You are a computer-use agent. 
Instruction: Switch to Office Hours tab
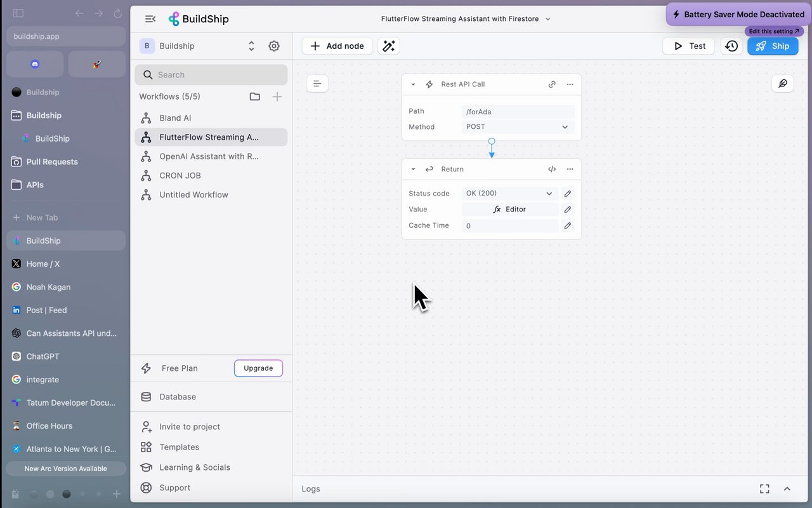(66, 426)
